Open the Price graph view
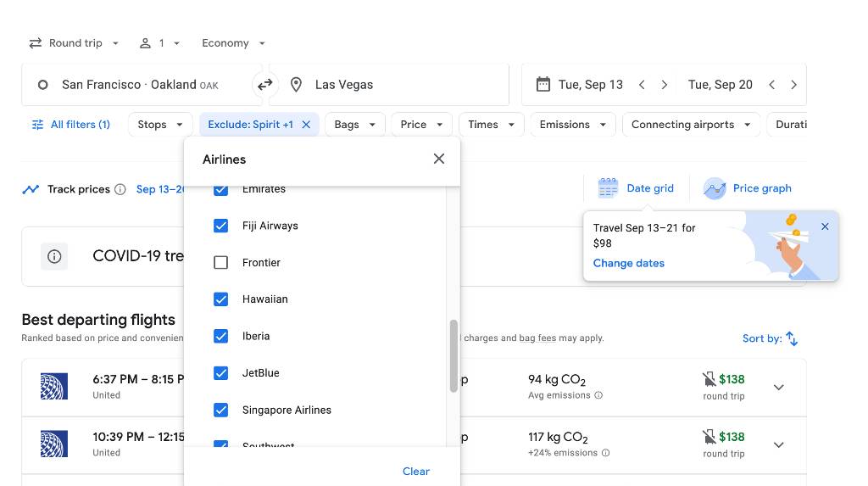 [x=748, y=188]
